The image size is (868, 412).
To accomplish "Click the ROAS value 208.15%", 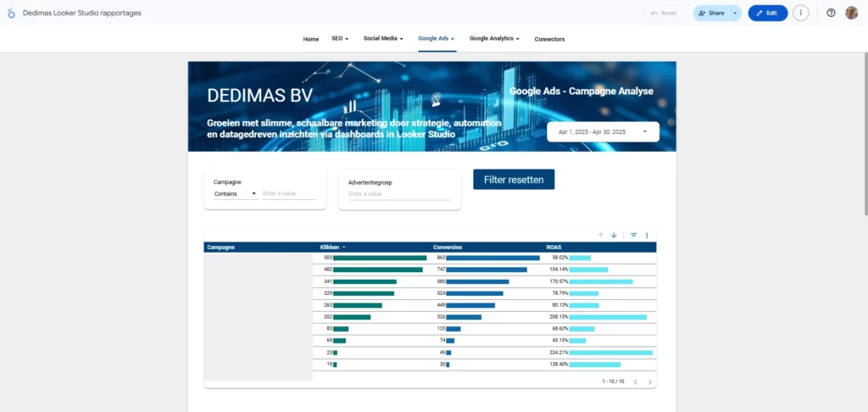I will (x=559, y=317).
